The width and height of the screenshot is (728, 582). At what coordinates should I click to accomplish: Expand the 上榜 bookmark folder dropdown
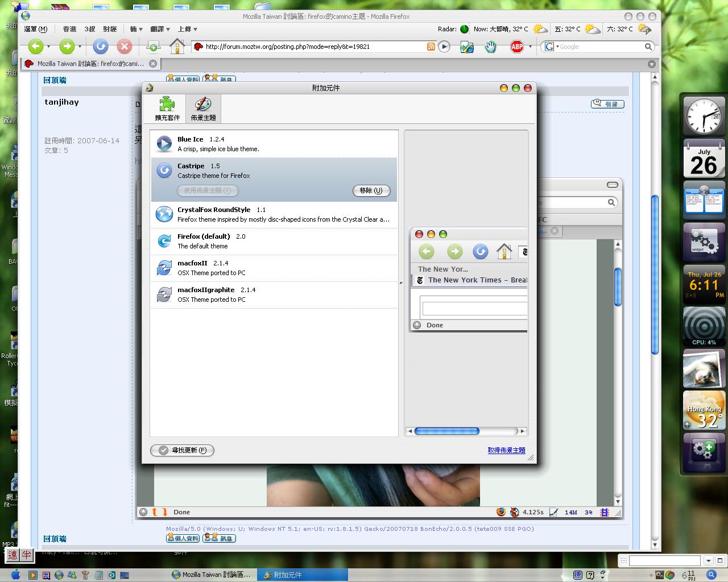click(188, 29)
